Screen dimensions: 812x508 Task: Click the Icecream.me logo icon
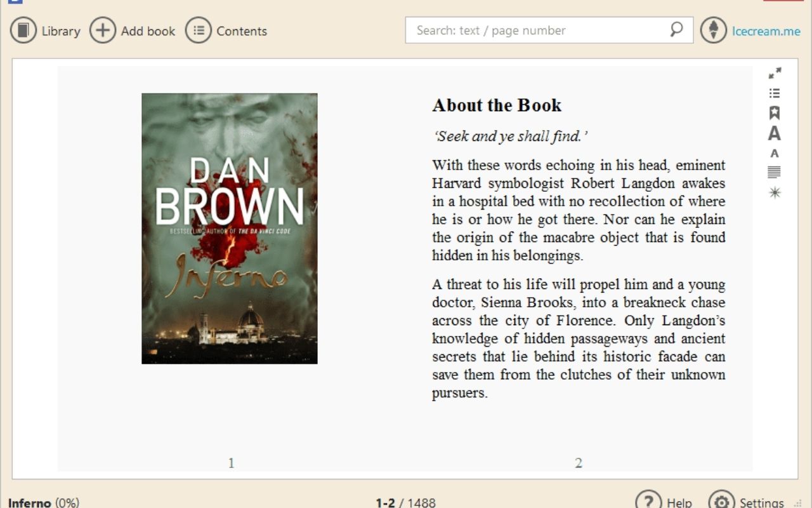pos(714,30)
